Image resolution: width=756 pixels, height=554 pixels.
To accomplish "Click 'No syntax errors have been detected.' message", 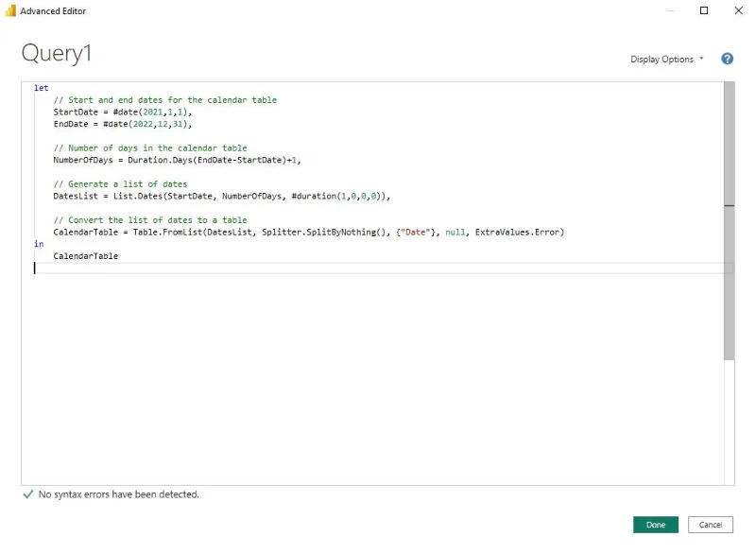I will pyautogui.click(x=119, y=494).
